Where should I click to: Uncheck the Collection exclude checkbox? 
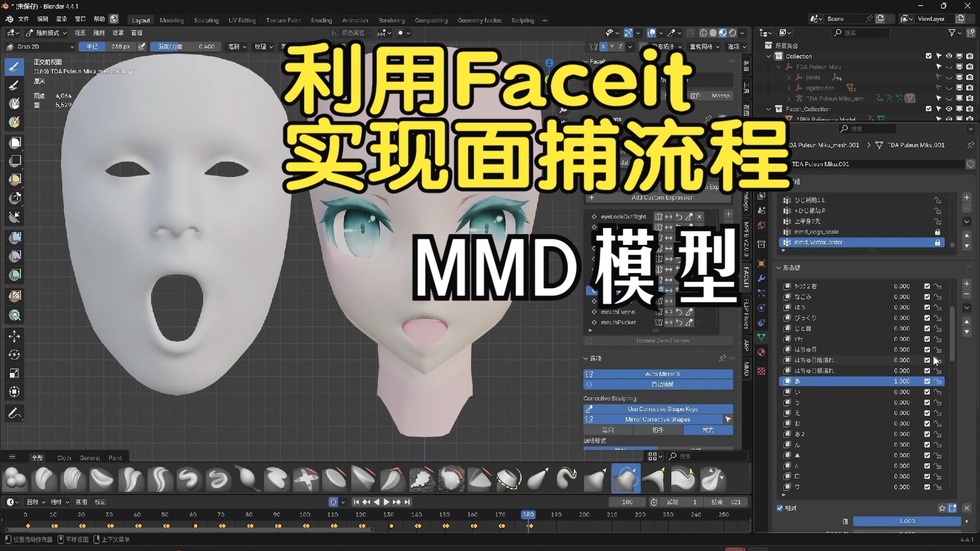click(928, 56)
